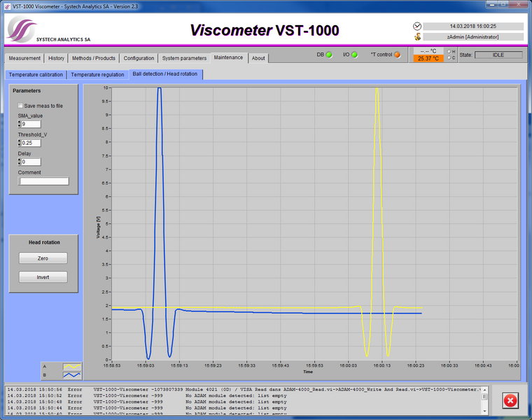This screenshot has height=420, width=532.
Task: Switch to Temperature calibration subtab
Action: point(36,75)
